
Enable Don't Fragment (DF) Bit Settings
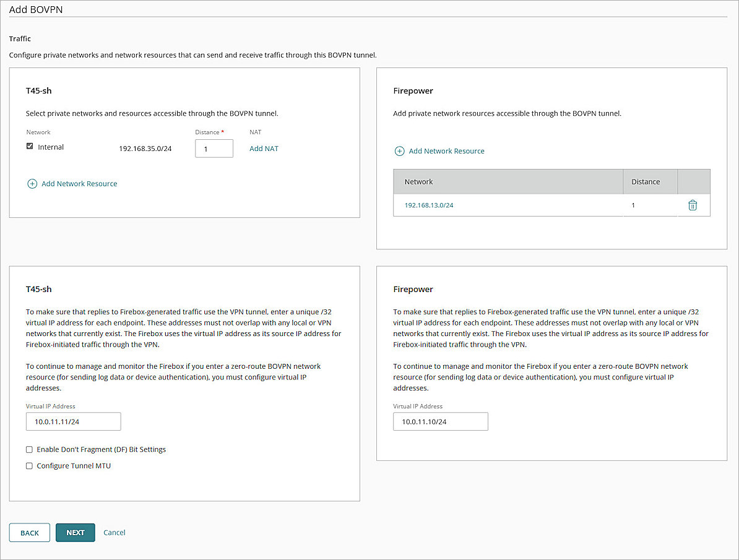click(x=29, y=449)
